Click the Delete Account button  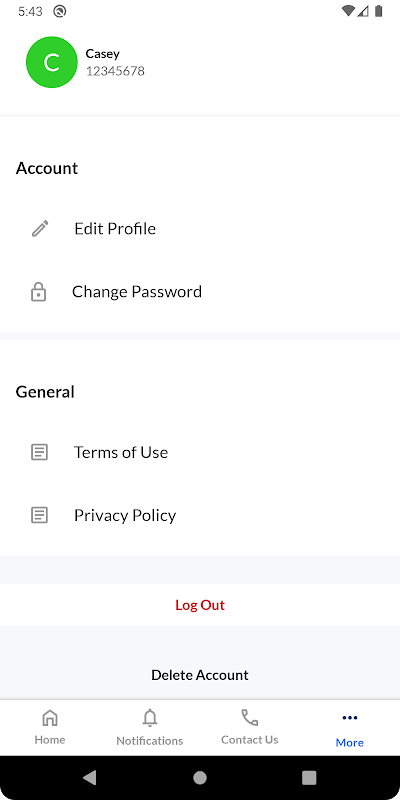tap(200, 675)
